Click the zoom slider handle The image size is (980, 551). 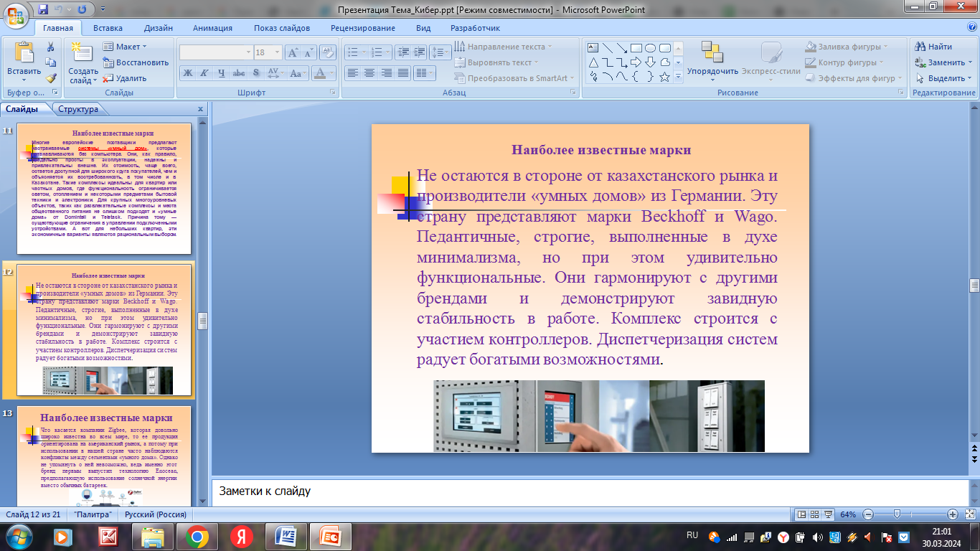click(x=897, y=514)
